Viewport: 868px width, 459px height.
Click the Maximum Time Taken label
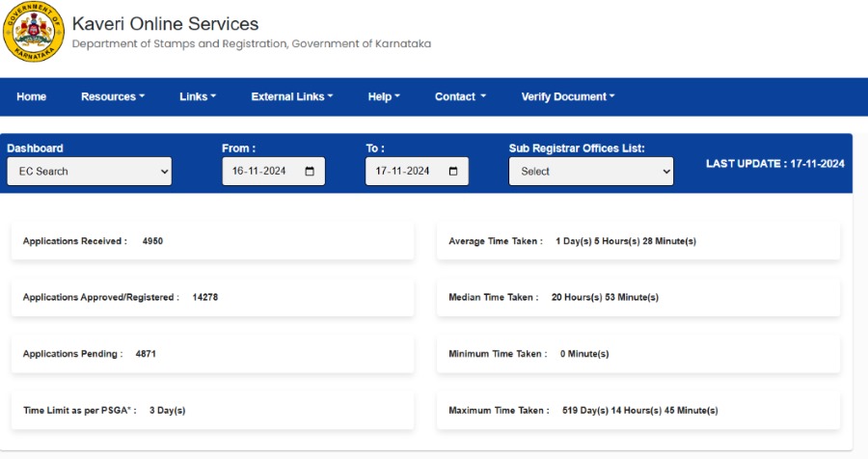click(499, 410)
